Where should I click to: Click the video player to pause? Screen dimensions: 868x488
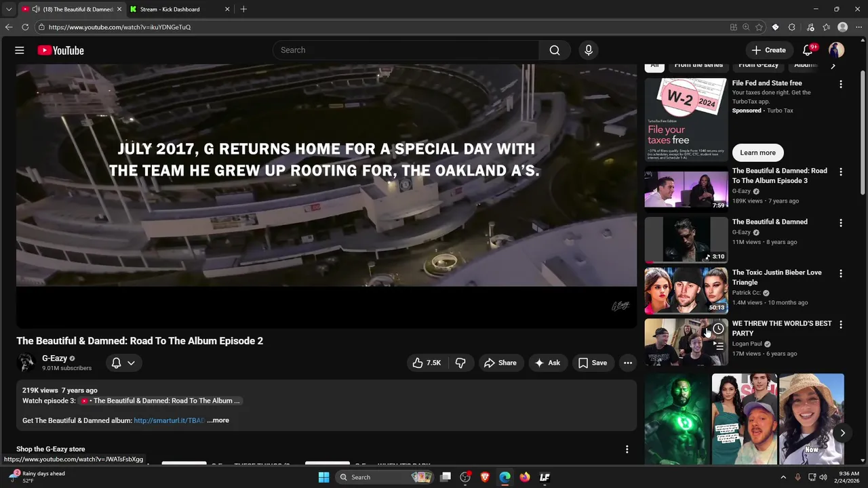326,197
